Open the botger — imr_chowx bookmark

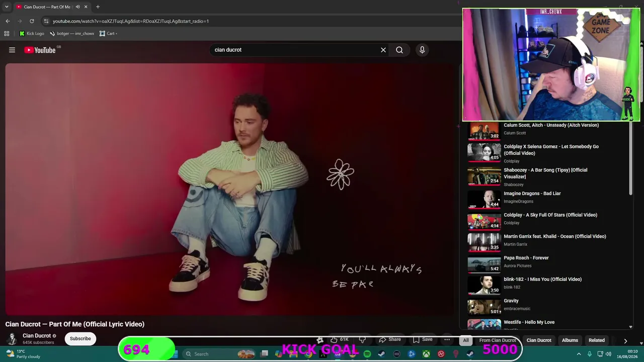[x=72, y=34]
